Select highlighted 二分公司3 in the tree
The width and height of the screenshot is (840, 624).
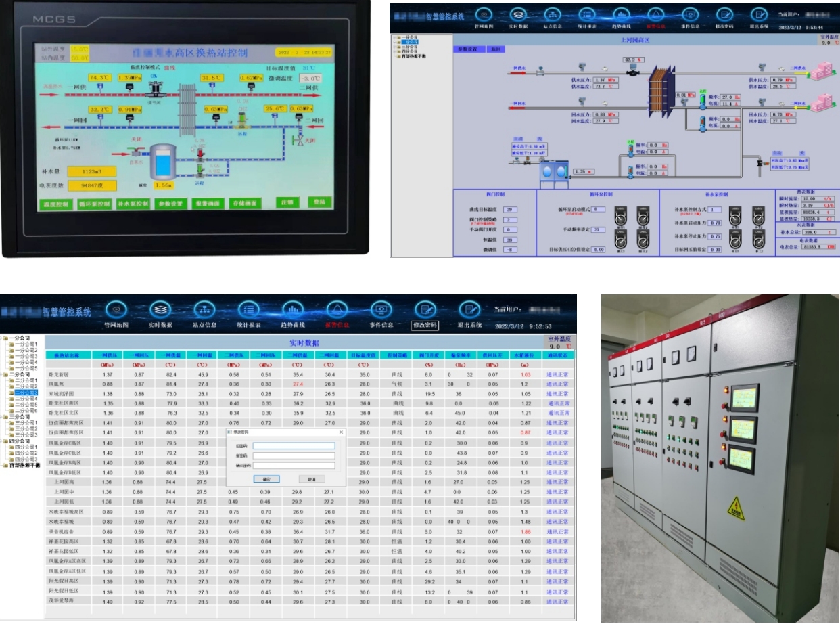coord(26,393)
